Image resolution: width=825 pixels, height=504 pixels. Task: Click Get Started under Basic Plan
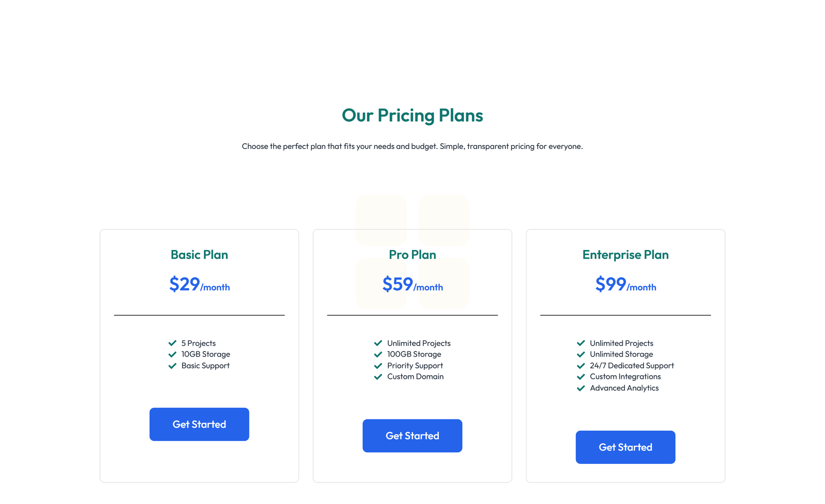(199, 424)
